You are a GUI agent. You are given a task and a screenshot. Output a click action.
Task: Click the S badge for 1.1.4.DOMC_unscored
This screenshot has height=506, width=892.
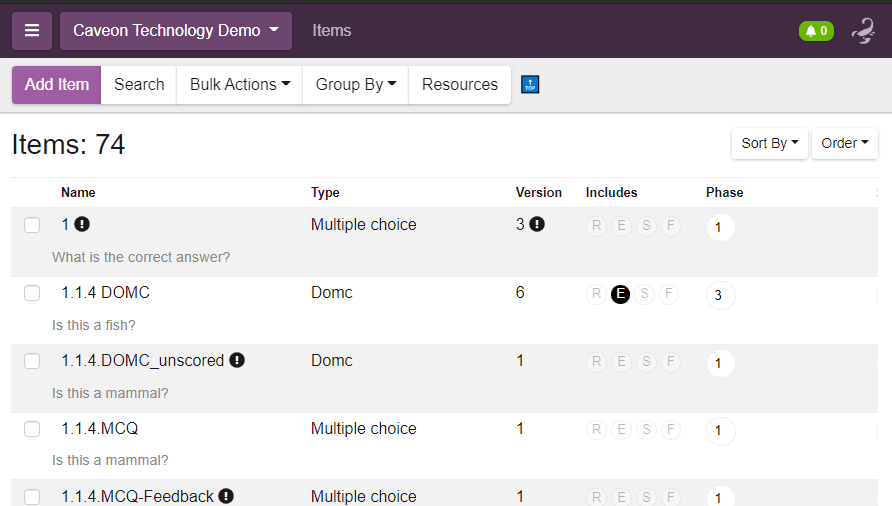tap(646, 362)
